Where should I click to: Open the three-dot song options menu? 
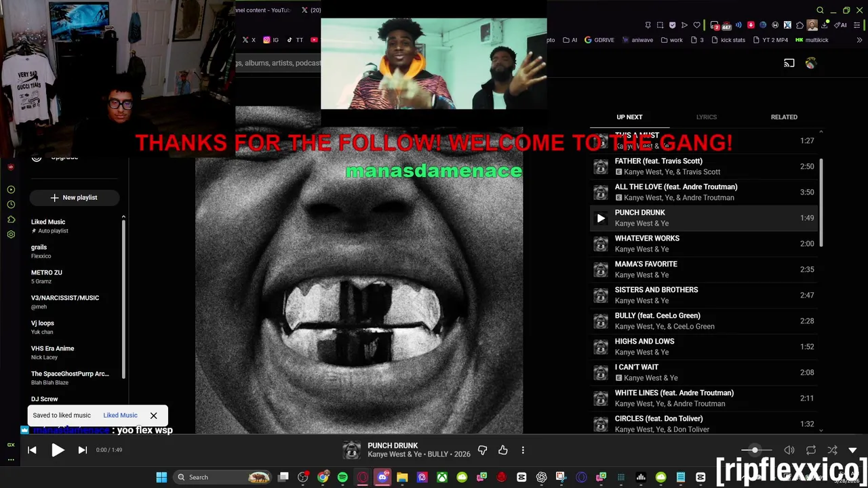click(523, 450)
